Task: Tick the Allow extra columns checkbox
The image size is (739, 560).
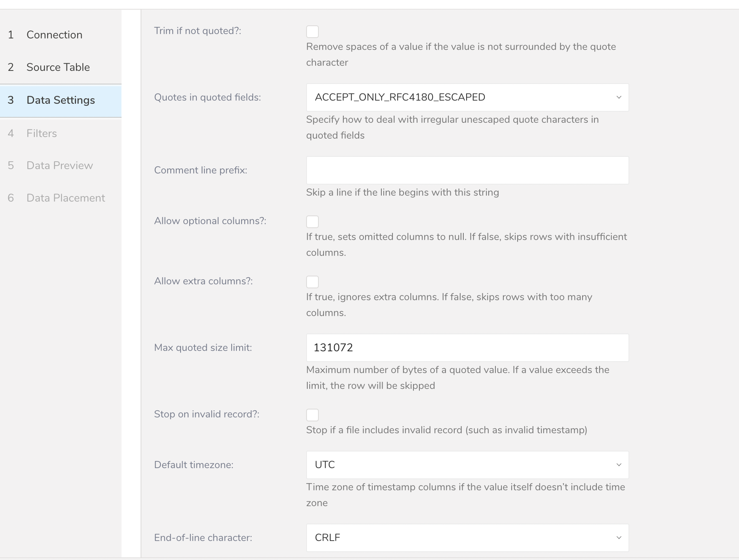Action: 312,282
